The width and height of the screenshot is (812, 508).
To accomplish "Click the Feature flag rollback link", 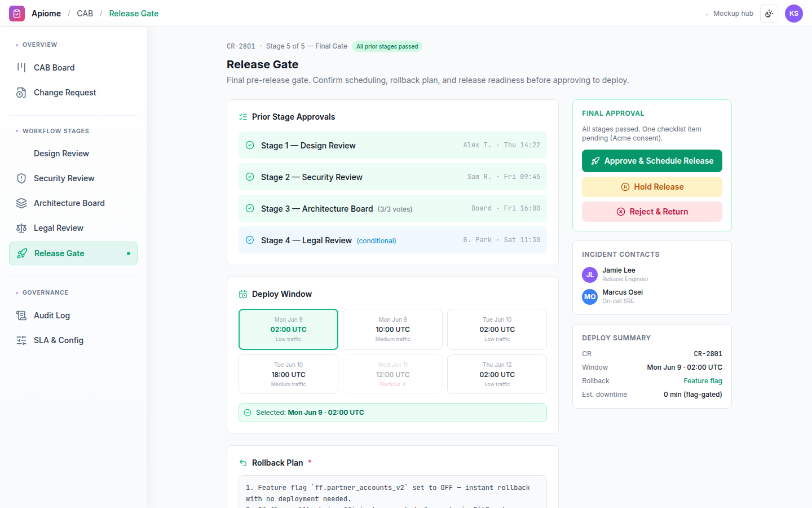I will click(x=703, y=381).
